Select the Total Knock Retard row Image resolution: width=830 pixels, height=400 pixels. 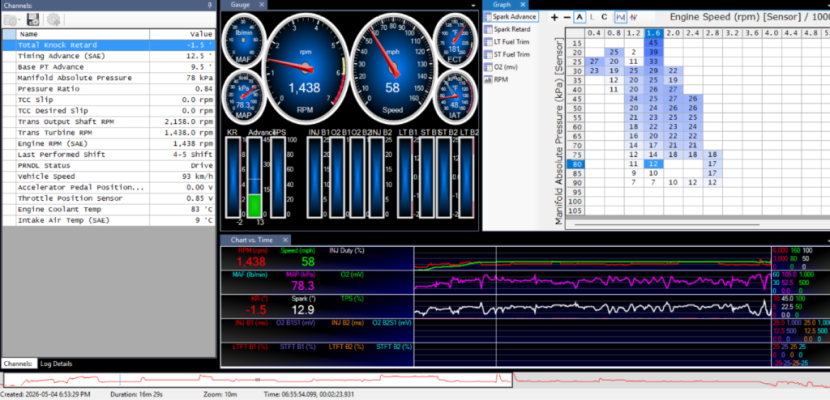click(x=109, y=45)
